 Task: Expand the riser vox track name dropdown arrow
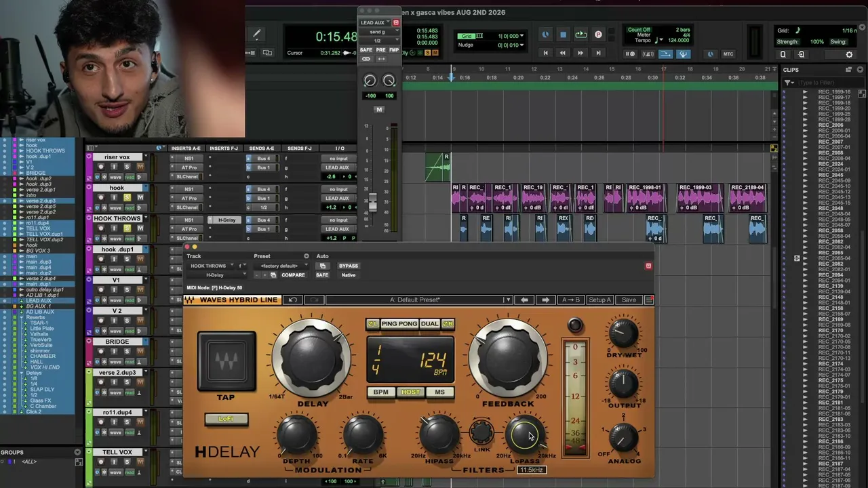coord(146,157)
